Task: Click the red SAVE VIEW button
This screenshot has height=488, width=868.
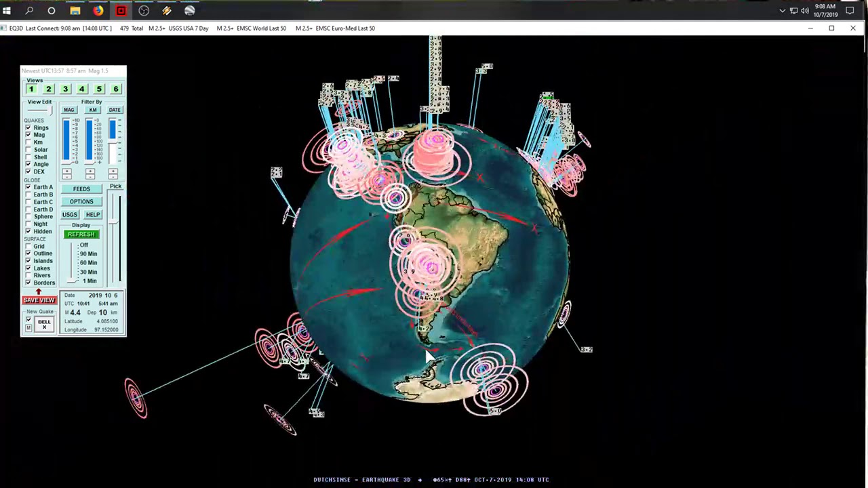Action: [x=39, y=300]
